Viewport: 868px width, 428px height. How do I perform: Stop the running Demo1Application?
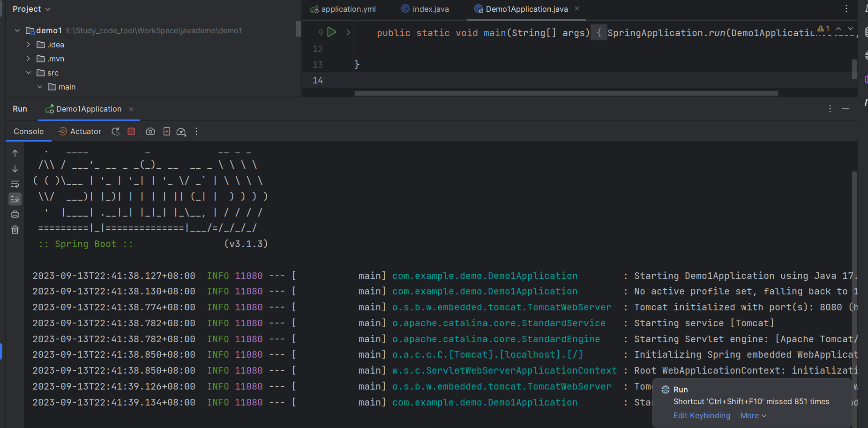tap(131, 132)
